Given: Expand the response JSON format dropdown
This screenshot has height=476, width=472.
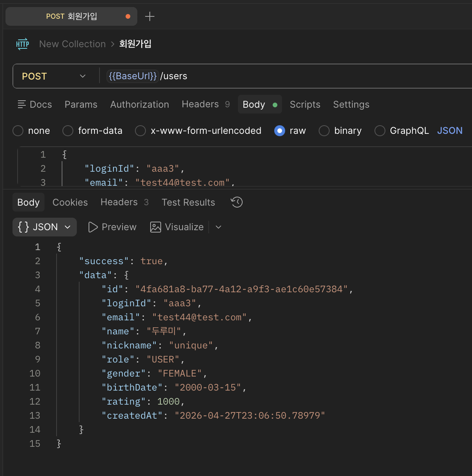Looking at the screenshot, I should point(44,227).
